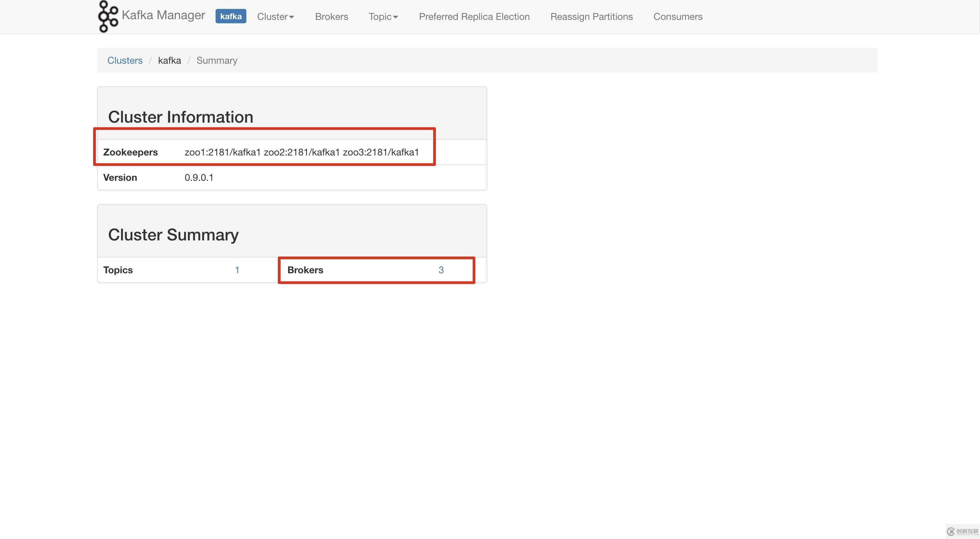Select the Summary breadcrumb item
This screenshot has height=539, width=980.
[x=216, y=60]
